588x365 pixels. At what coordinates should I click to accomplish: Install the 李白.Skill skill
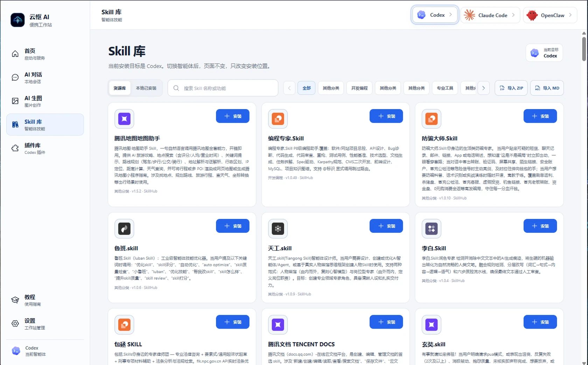point(540,226)
